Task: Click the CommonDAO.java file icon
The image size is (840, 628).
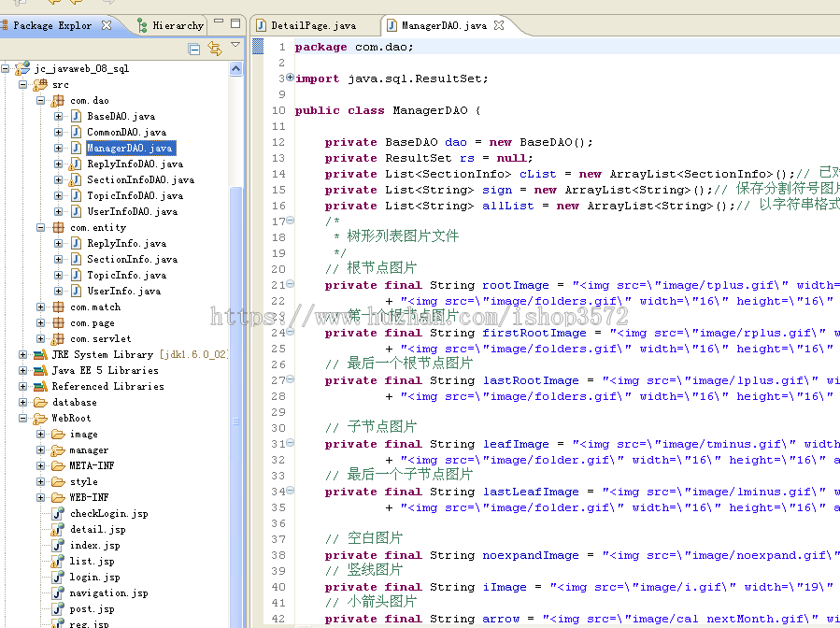Action: 76,132
